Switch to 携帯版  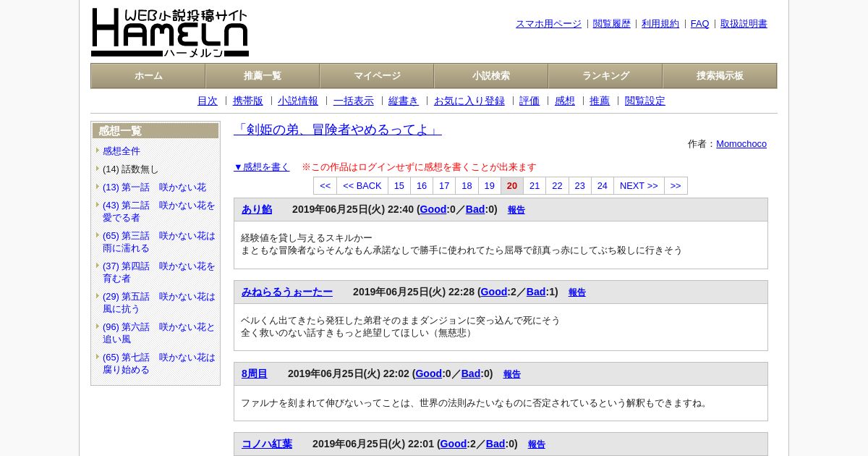tap(248, 101)
